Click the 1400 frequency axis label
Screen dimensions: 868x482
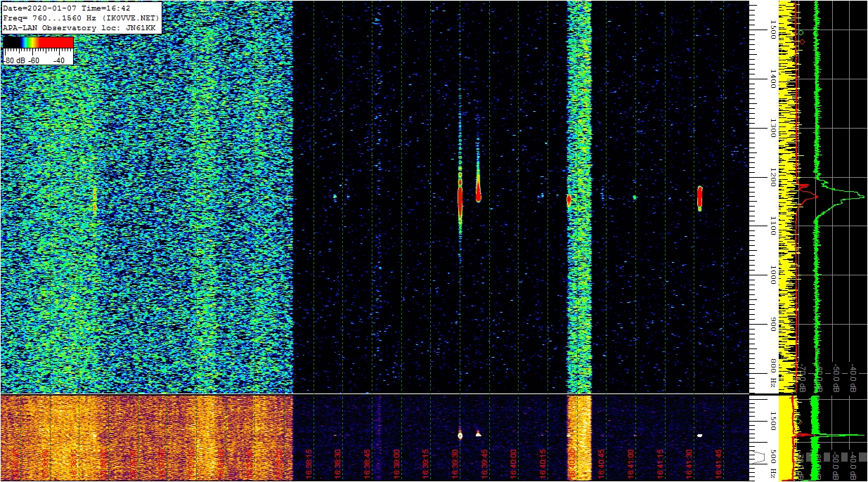coord(772,79)
